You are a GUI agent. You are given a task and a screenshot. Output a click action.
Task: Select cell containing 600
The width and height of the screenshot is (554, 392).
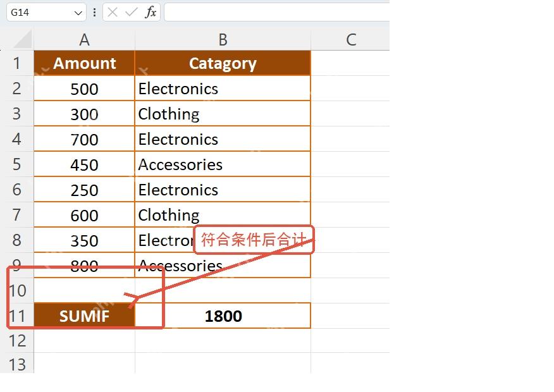[84, 215]
